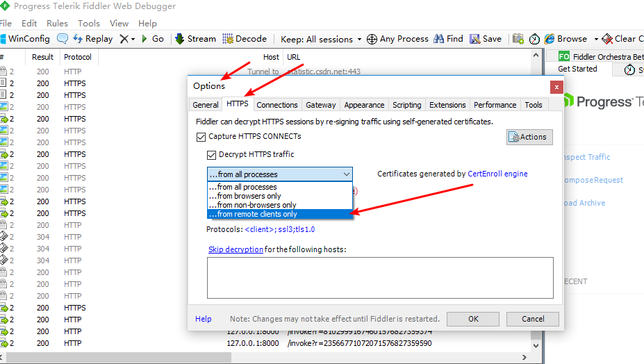Click the Clear Cache toolbar button

point(622,39)
